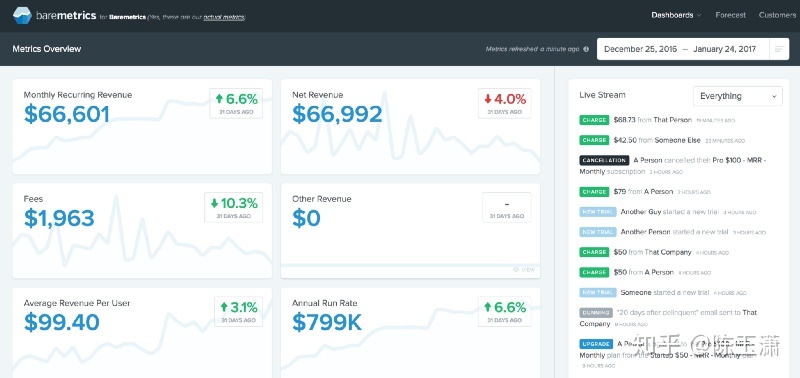Click the CANCELLATION badge in Live Stream
This screenshot has width=800, height=378.
point(604,160)
